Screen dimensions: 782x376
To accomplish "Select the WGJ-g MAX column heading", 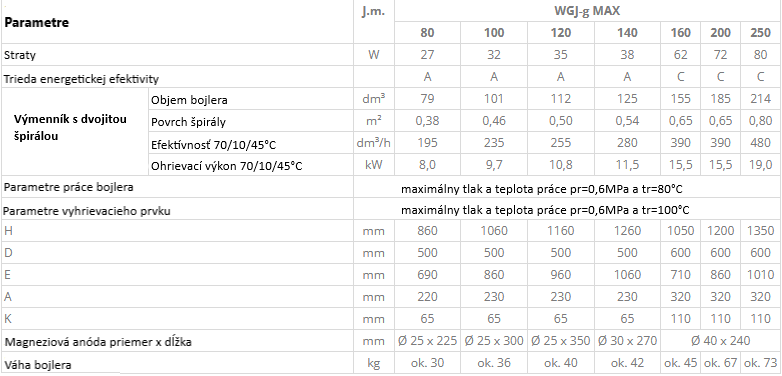I will tap(587, 11).
